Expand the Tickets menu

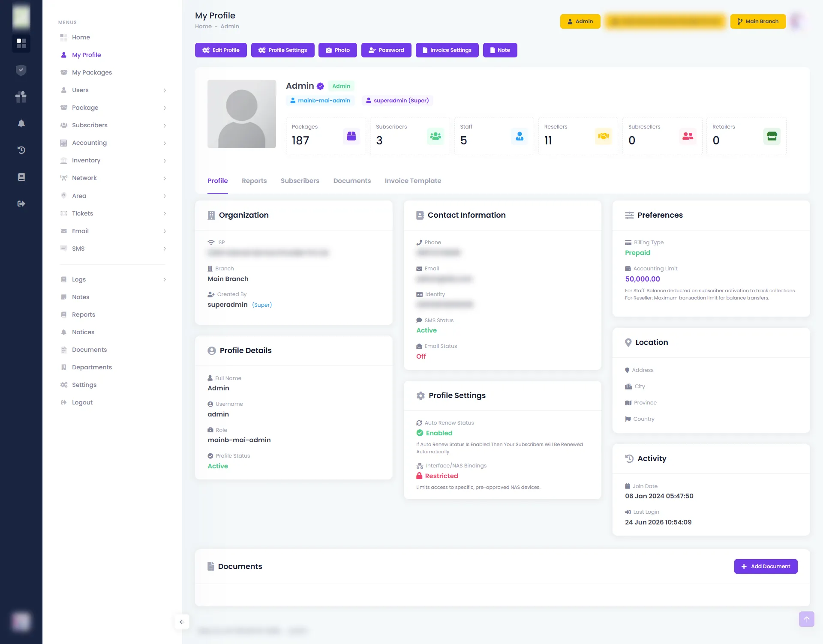[x=113, y=213]
